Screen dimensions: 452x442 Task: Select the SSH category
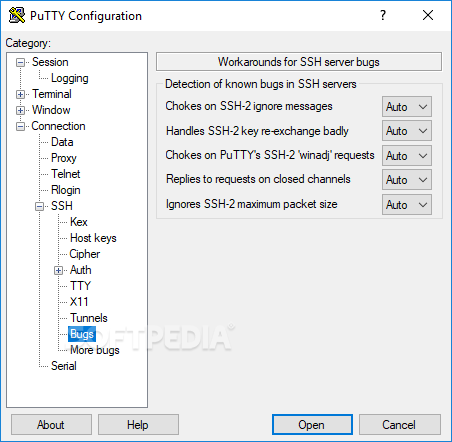pos(62,206)
